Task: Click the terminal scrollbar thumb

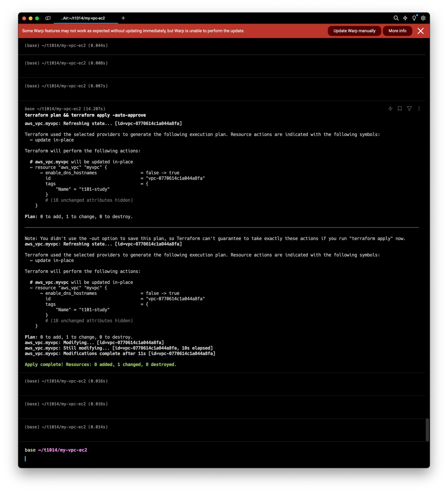Action: click(x=427, y=430)
